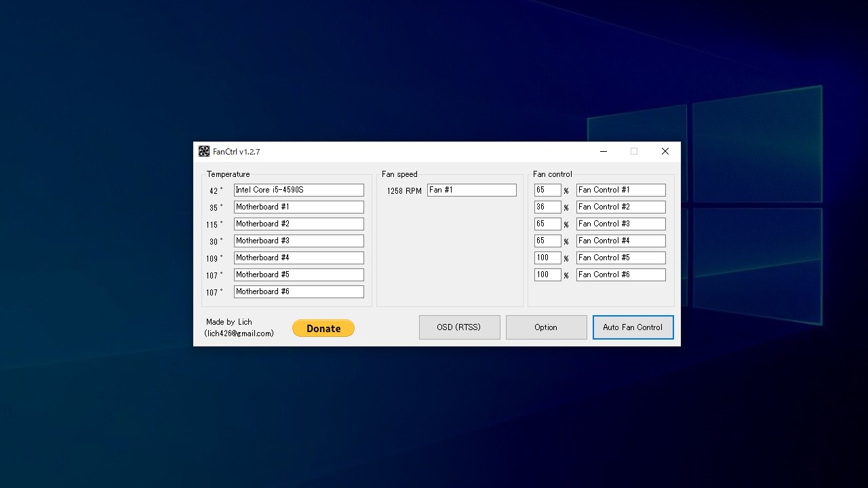Click the FanCtrl v1.2.7 title text
This screenshot has width=868, height=488.
pos(237,152)
